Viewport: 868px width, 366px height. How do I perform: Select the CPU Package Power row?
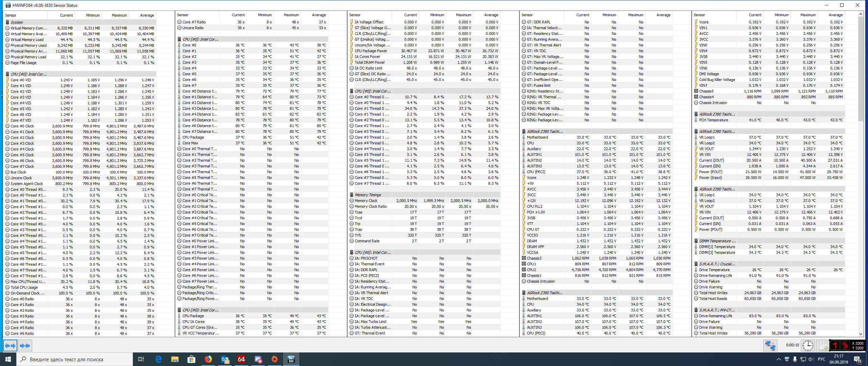pos(371,51)
